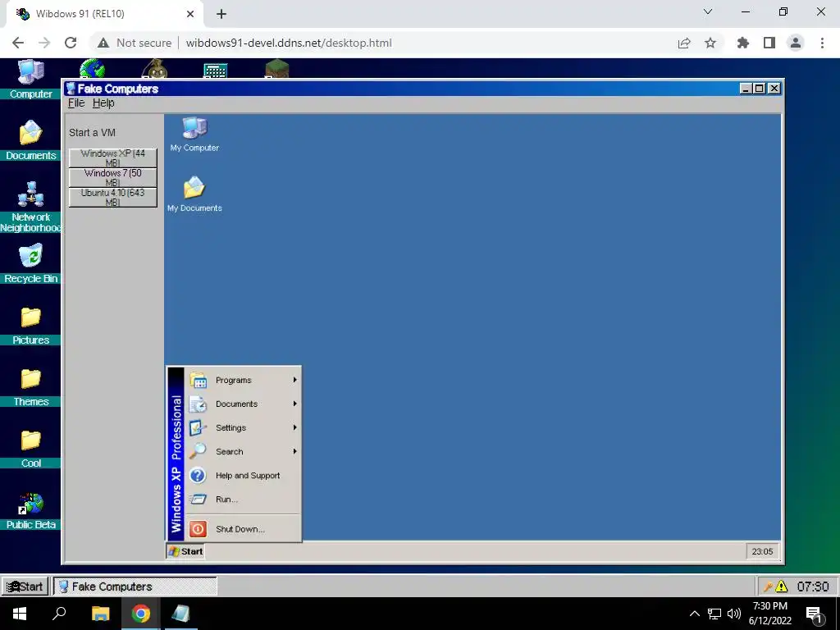840x630 pixels.
Task: Expand the Documents submenu arrow
Action: click(x=294, y=404)
